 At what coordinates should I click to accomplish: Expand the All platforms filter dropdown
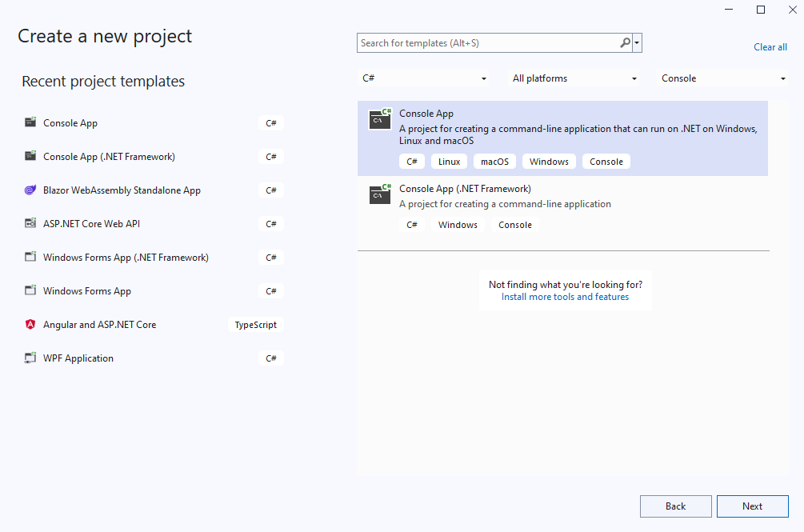[574, 78]
